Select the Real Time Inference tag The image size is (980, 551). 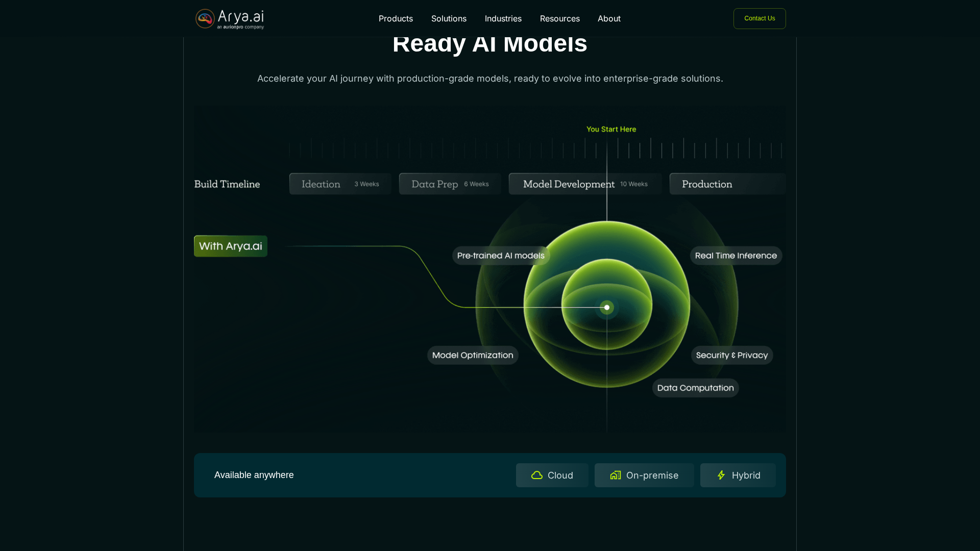(x=736, y=256)
